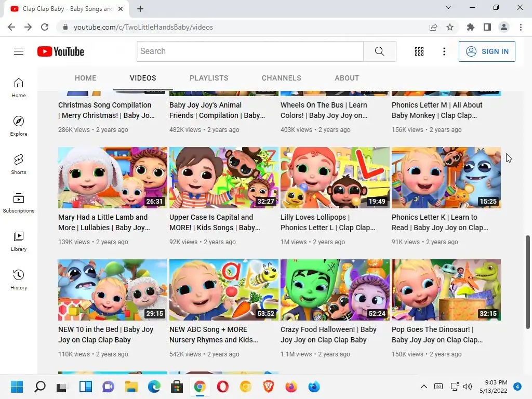The image size is (532, 399).
Task: Open the YouTube apps grid icon
Action: pos(419,51)
